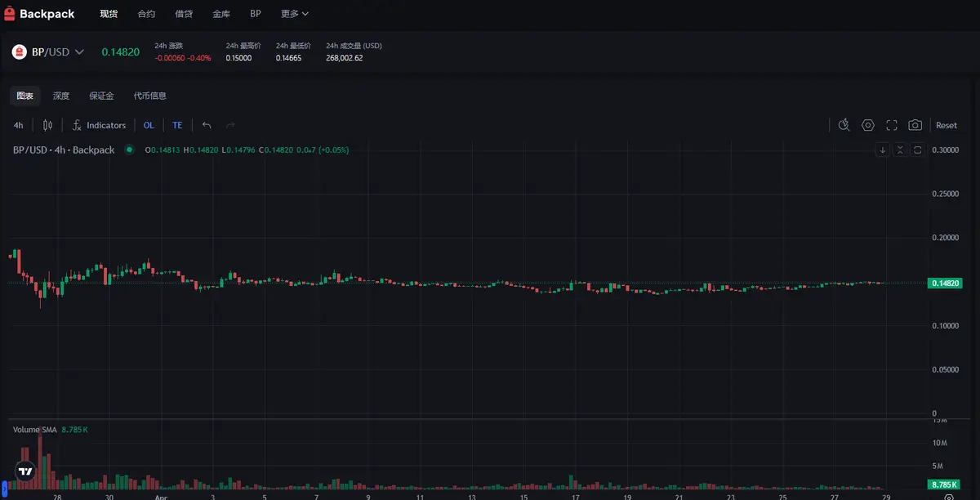
Task: Open the quick search lightning icon
Action: click(844, 125)
